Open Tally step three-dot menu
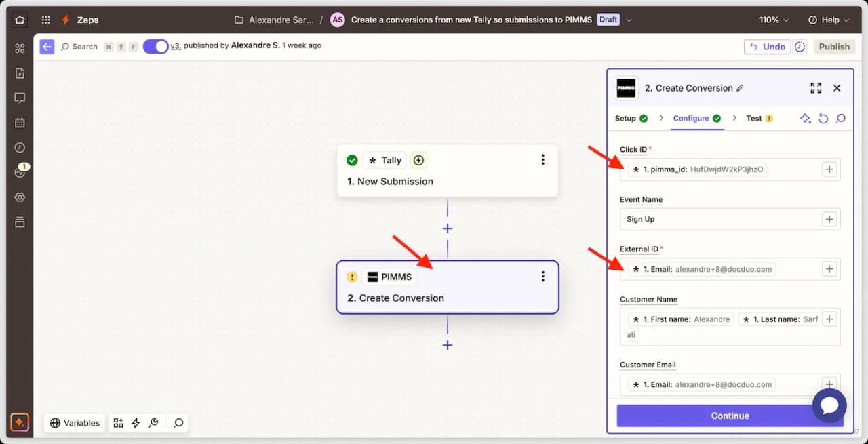Image resolution: width=868 pixels, height=444 pixels. 542,160
